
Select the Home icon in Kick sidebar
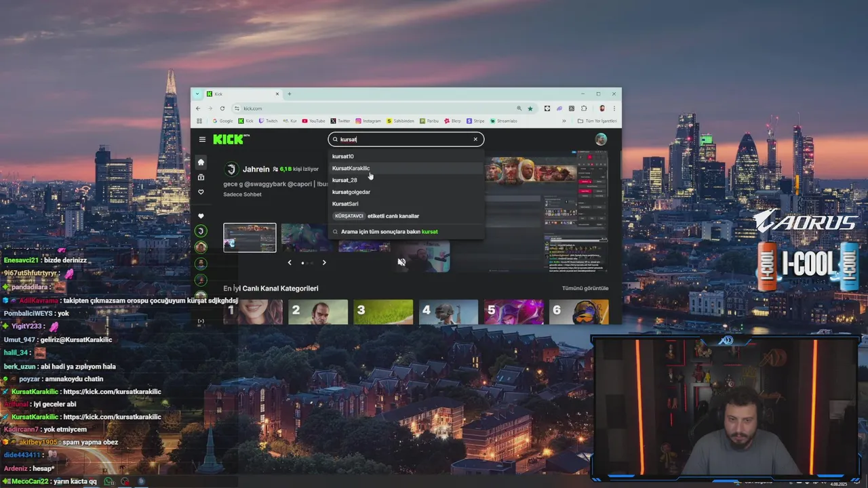201,162
